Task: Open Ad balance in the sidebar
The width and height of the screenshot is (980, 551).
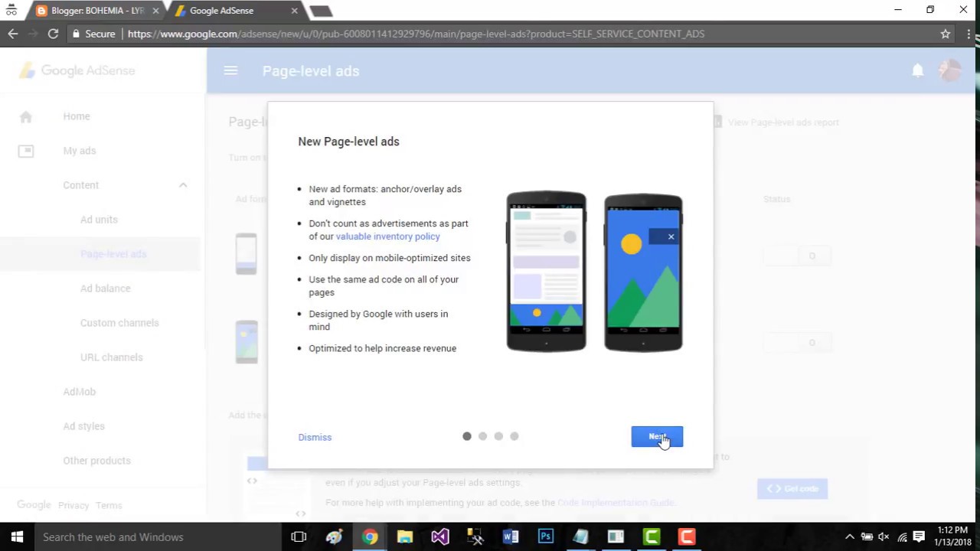Action: [106, 289]
